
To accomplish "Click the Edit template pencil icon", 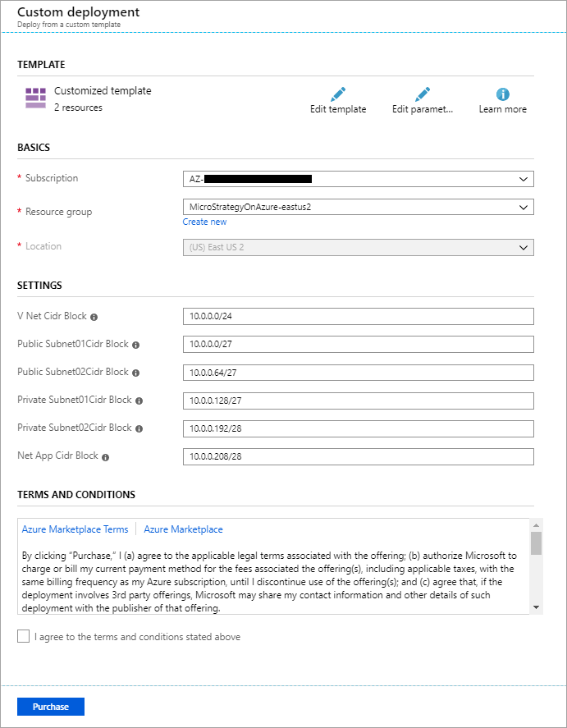I will [338, 94].
